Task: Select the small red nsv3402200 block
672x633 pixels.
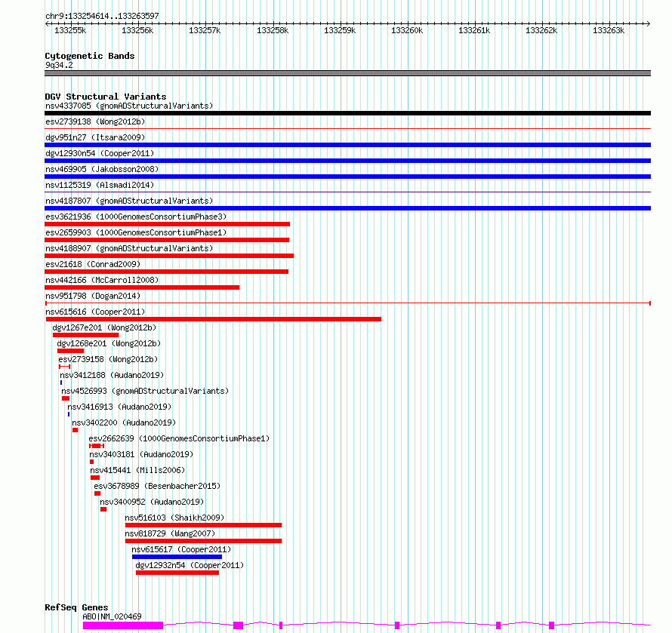Action: 75,430
